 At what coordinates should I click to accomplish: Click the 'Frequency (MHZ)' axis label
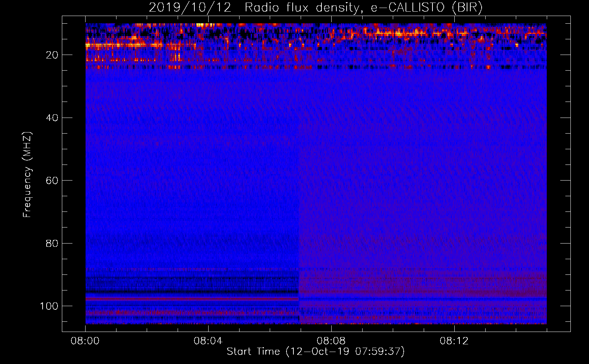27,175
